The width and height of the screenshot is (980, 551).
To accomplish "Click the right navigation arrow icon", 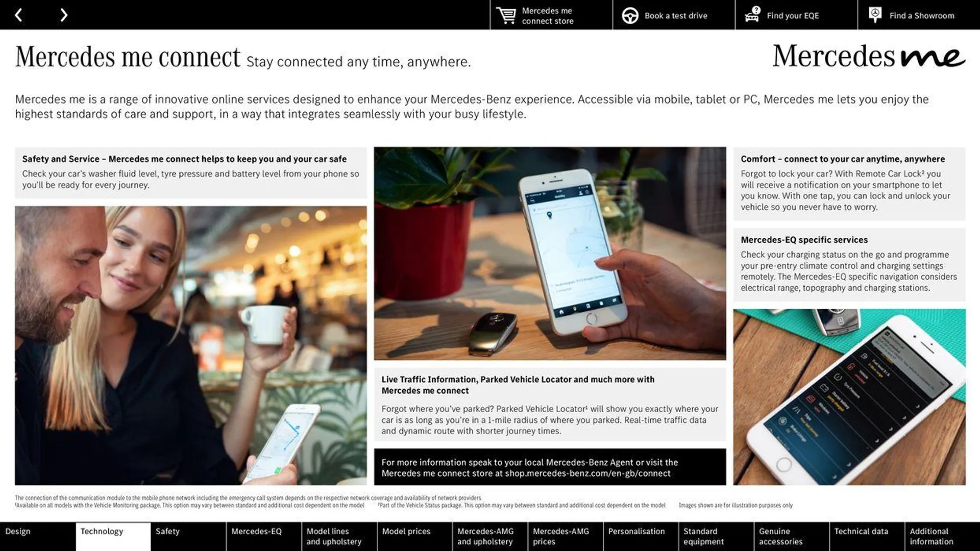I will point(63,14).
